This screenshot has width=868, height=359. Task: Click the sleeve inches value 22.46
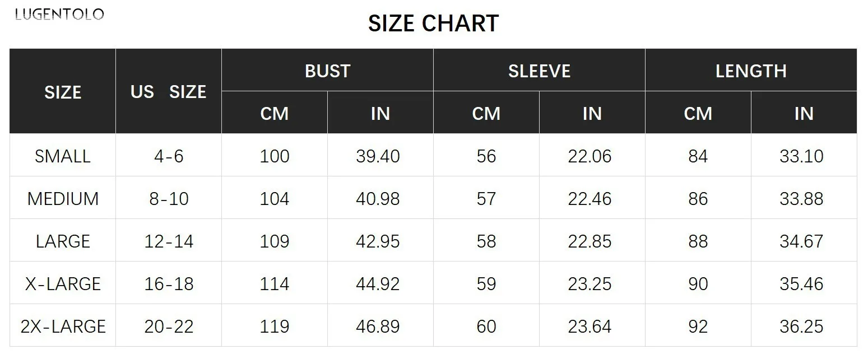[590, 199]
